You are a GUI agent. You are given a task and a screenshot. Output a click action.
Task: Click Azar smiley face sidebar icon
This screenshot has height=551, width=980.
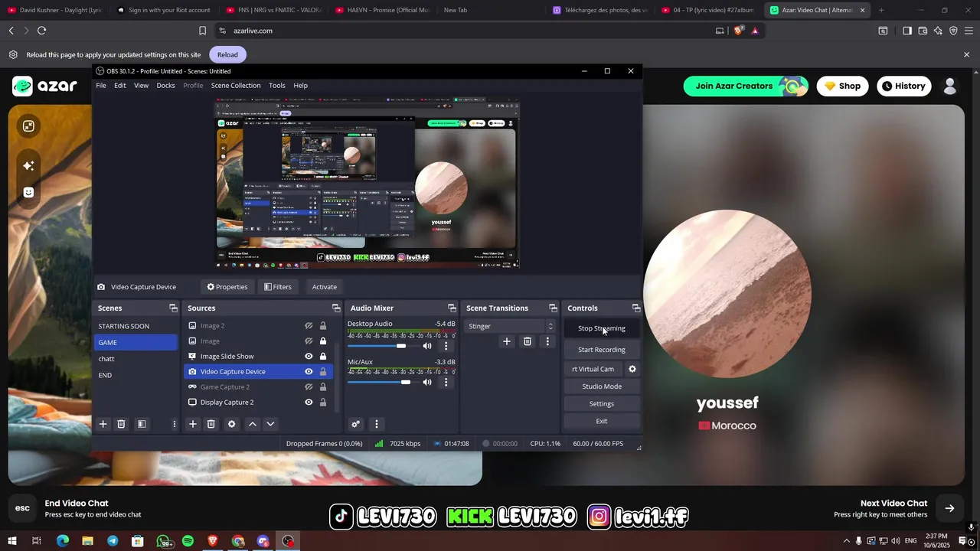coord(28,192)
